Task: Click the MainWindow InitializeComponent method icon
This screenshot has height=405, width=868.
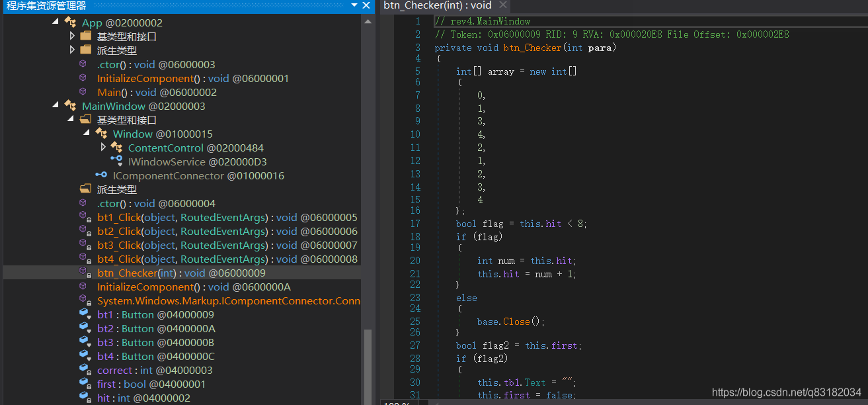Action: (83, 287)
